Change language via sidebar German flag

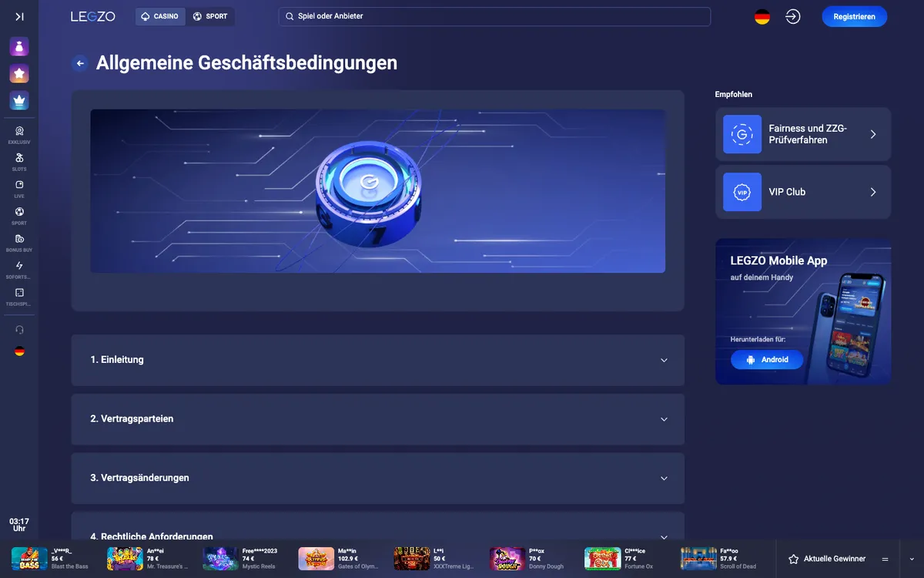[x=19, y=351]
